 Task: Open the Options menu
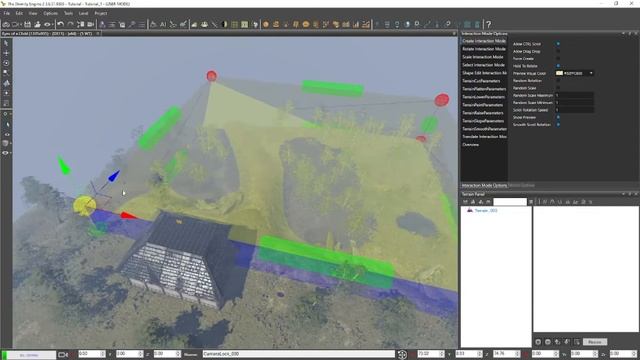coord(51,13)
